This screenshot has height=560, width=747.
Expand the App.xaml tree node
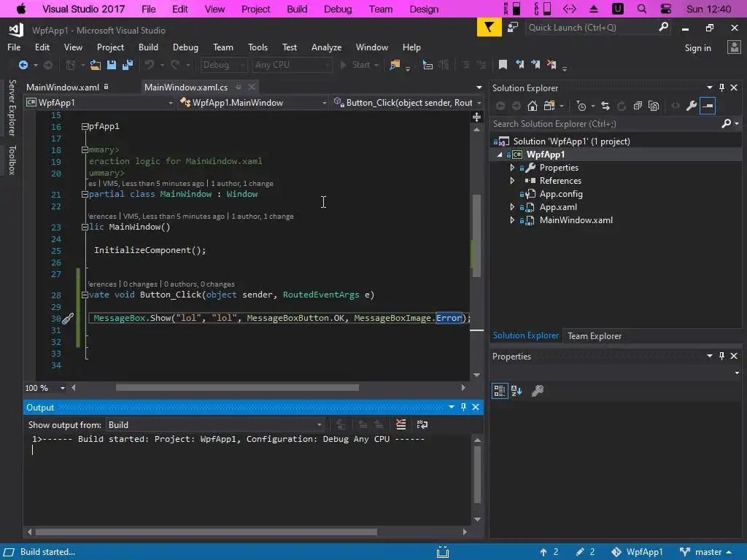pos(512,206)
